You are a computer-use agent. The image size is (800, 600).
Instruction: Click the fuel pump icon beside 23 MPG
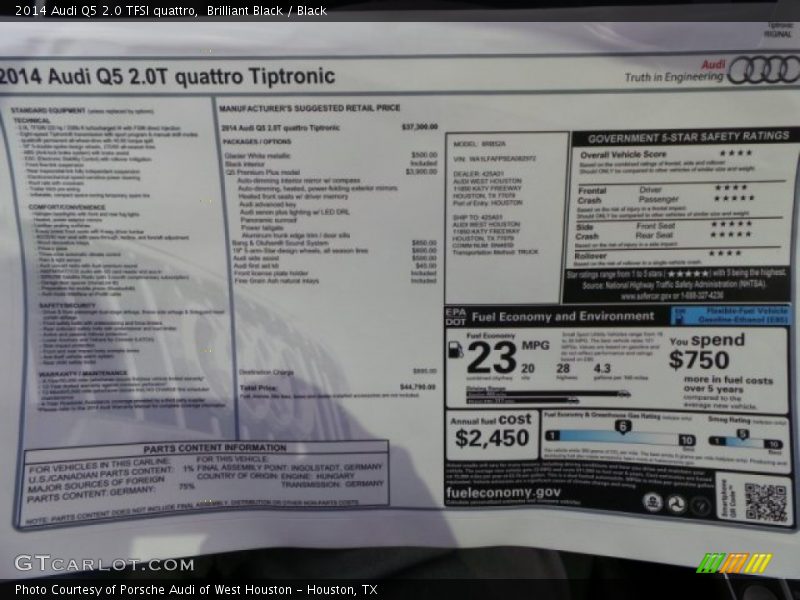point(455,351)
